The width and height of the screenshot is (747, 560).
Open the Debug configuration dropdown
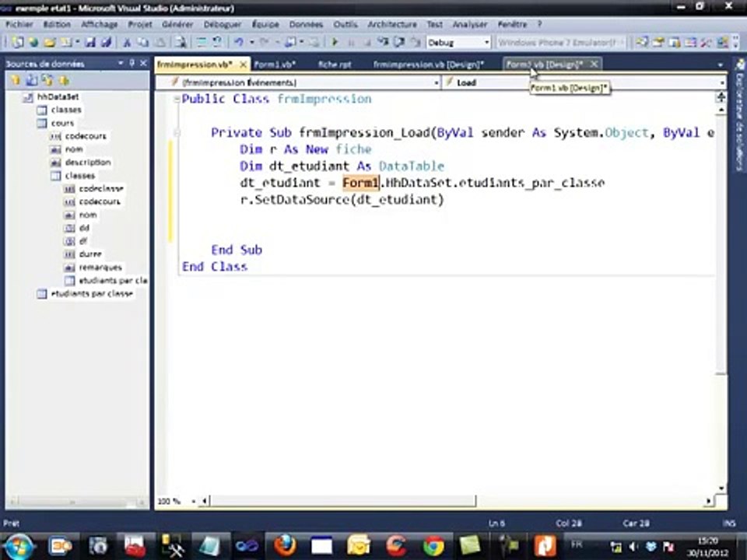click(486, 42)
